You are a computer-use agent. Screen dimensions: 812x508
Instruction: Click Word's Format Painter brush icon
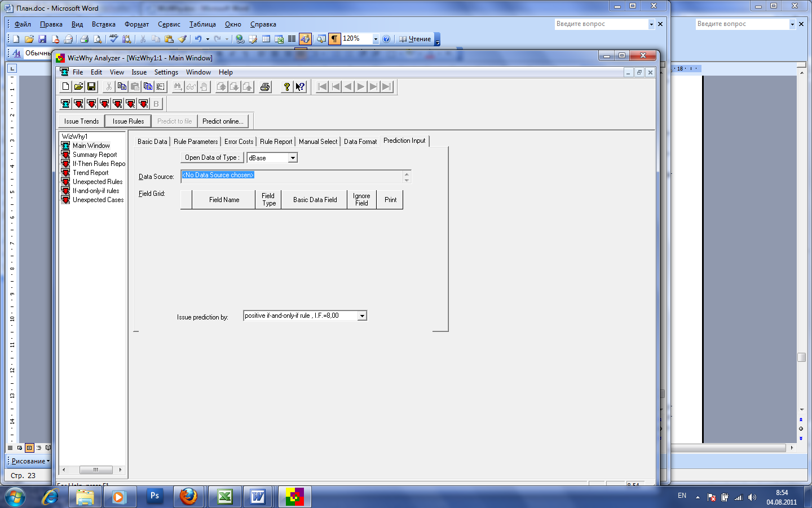click(182, 39)
